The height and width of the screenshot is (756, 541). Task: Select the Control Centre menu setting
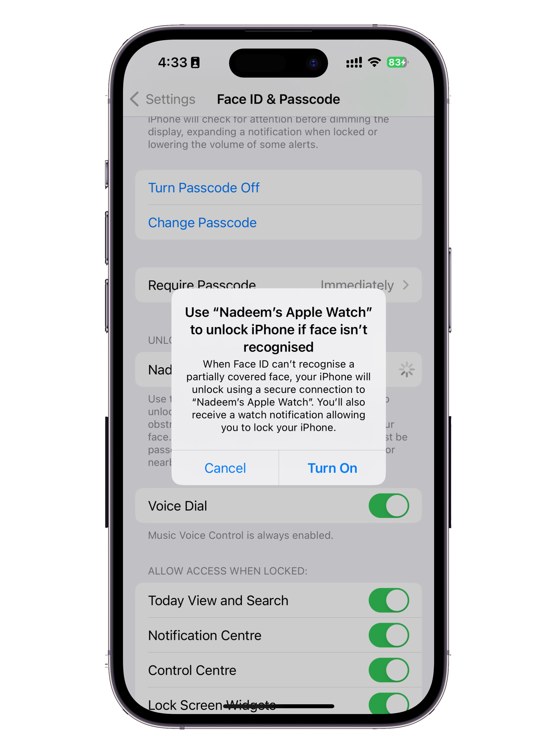(271, 671)
